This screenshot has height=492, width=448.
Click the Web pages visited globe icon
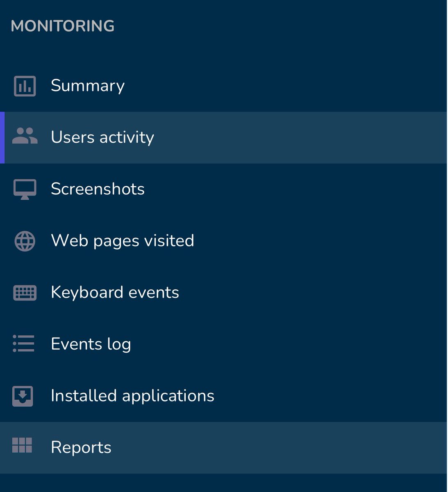point(25,241)
